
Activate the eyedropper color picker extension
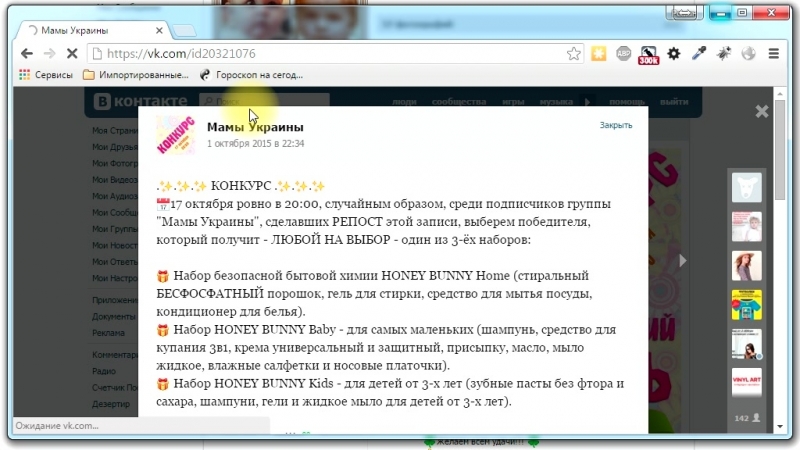698,53
